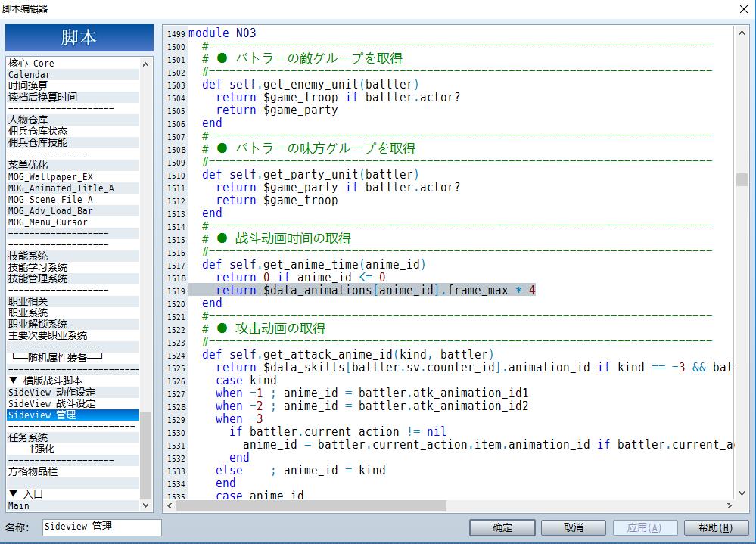The width and height of the screenshot is (756, 544).
Task: Select the 职业相关 script
Action: coord(73,302)
